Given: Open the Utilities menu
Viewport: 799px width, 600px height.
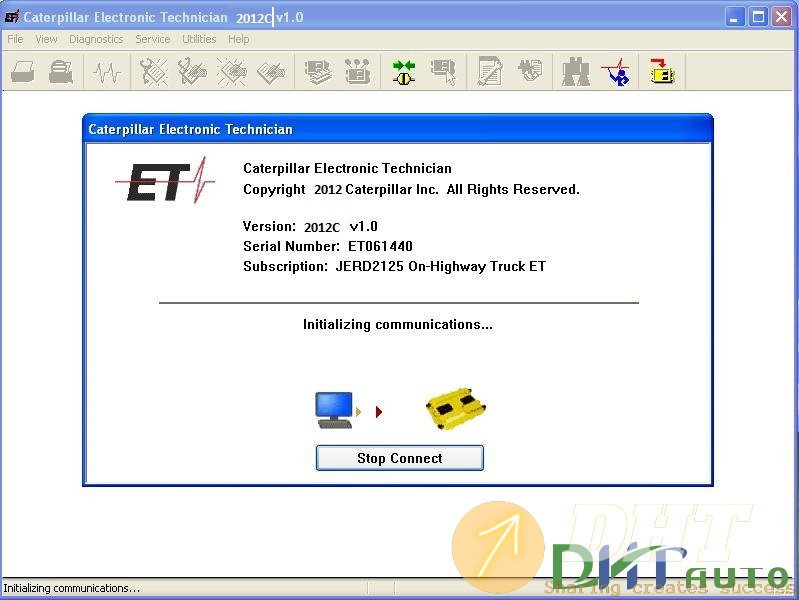Looking at the screenshot, I should [199, 39].
